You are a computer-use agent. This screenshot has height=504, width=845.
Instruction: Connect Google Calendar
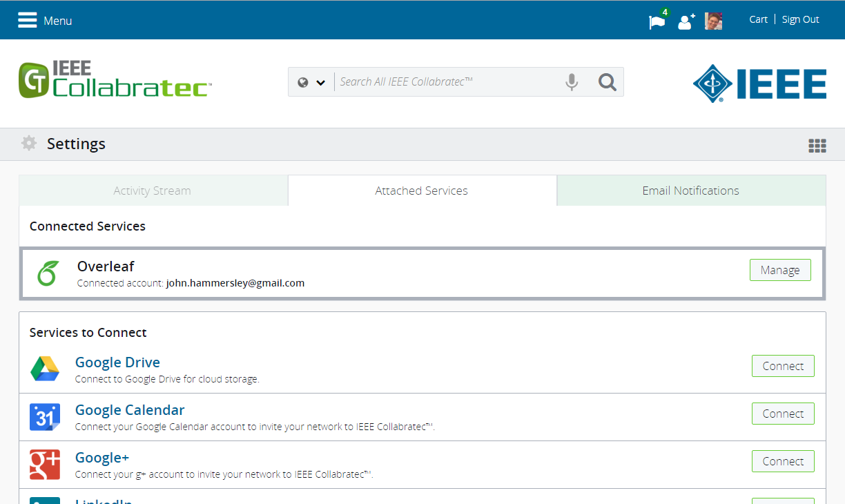coord(783,414)
